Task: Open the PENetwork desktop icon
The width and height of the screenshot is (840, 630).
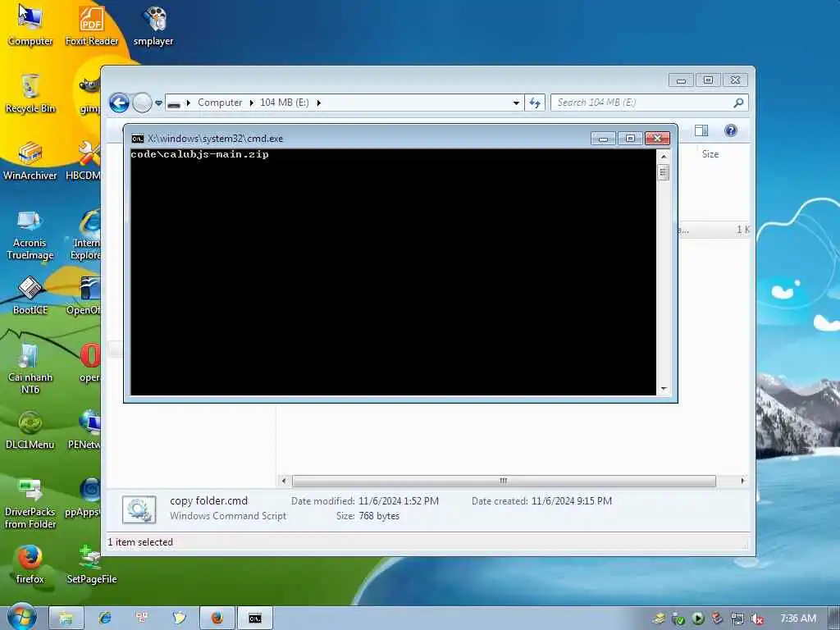Action: pyautogui.click(x=84, y=430)
